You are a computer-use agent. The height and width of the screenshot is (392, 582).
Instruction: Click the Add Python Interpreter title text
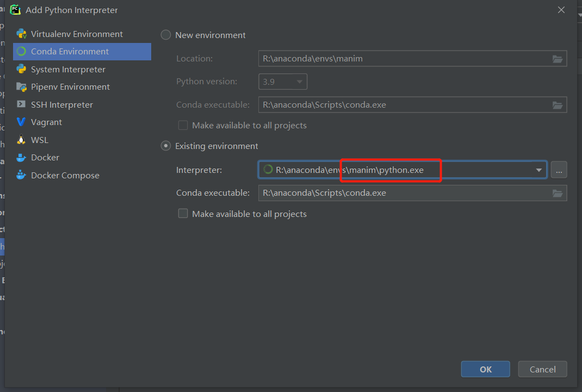point(72,10)
